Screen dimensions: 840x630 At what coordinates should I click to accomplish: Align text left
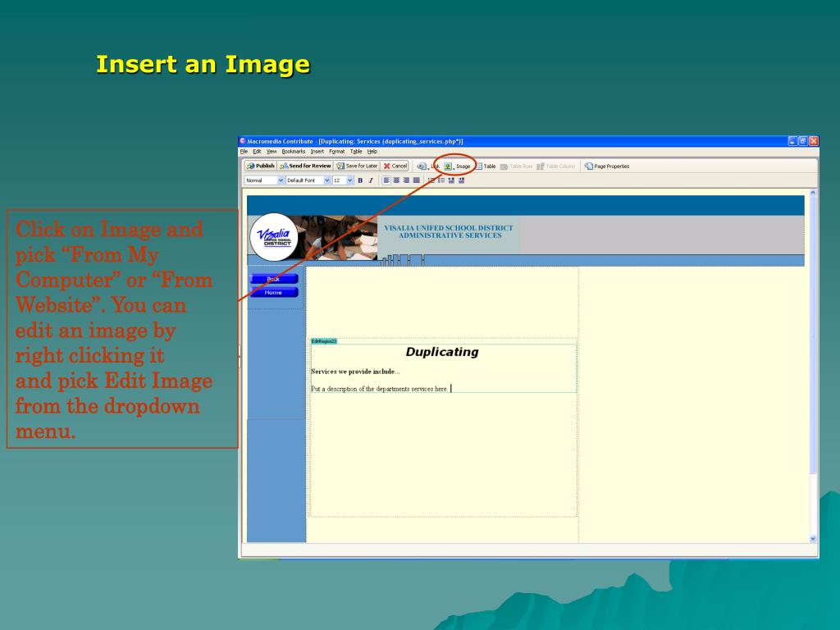[386, 180]
